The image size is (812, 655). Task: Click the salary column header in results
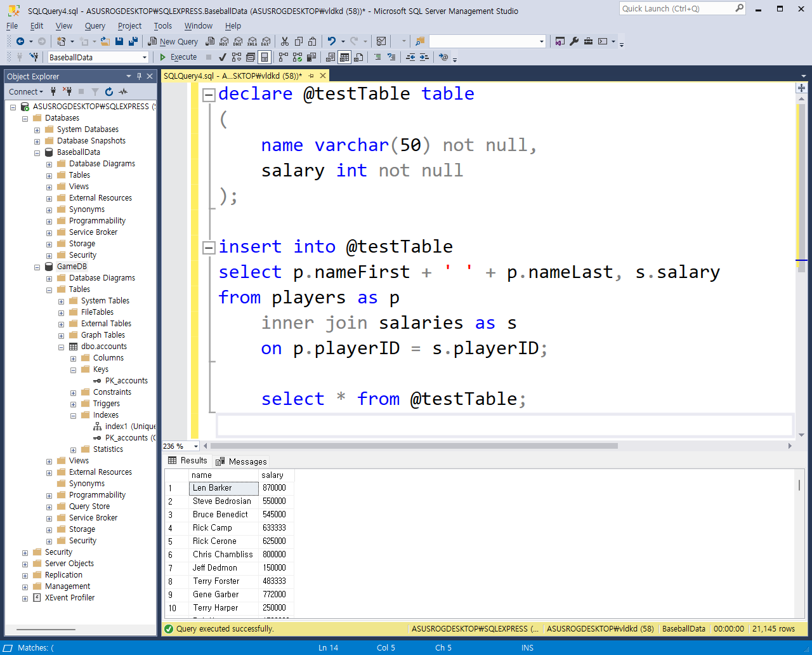pyautogui.click(x=277, y=475)
